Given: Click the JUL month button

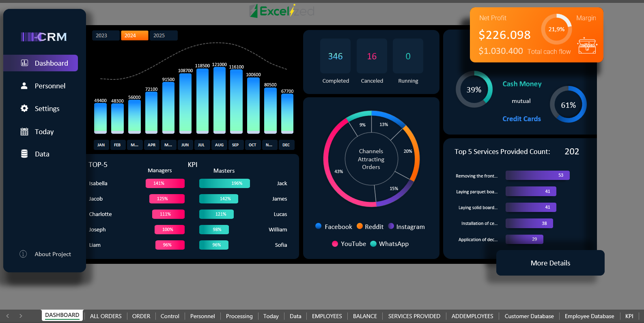Looking at the screenshot, I should (202, 145).
